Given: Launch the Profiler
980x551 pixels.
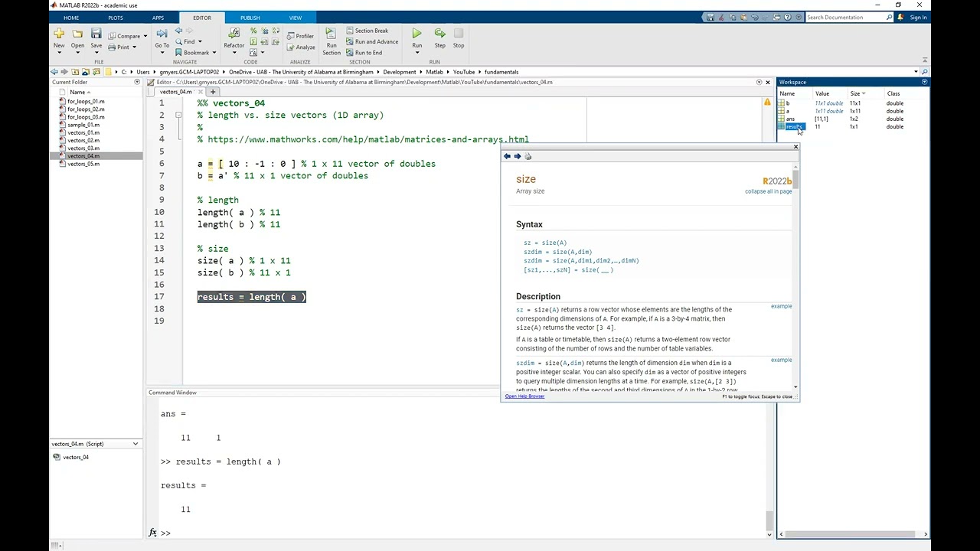Looking at the screenshot, I should (300, 36).
